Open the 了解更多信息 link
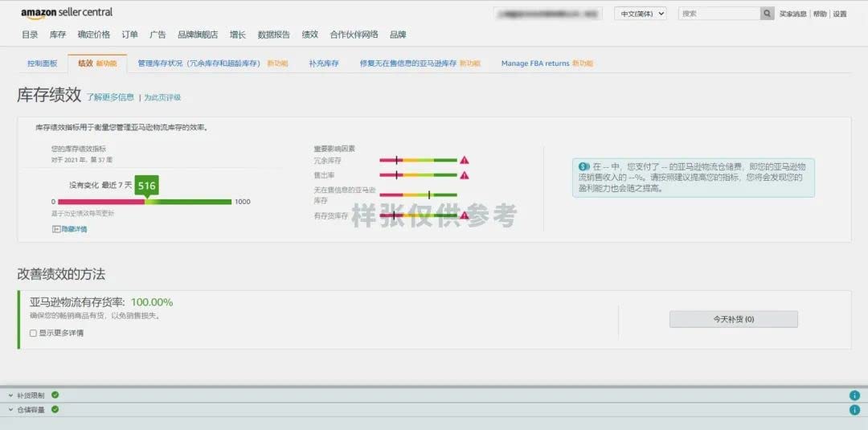Viewport: 868px width, 430px height. click(x=110, y=97)
